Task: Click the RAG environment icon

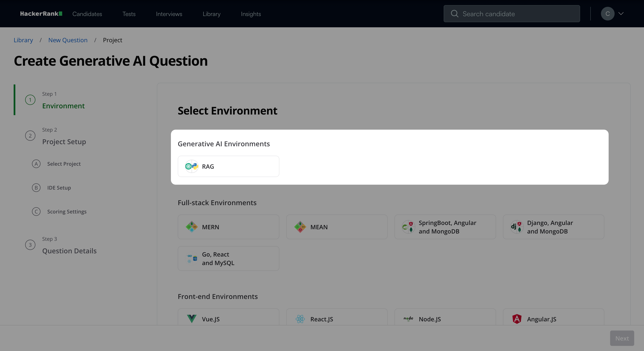Action: pos(192,166)
